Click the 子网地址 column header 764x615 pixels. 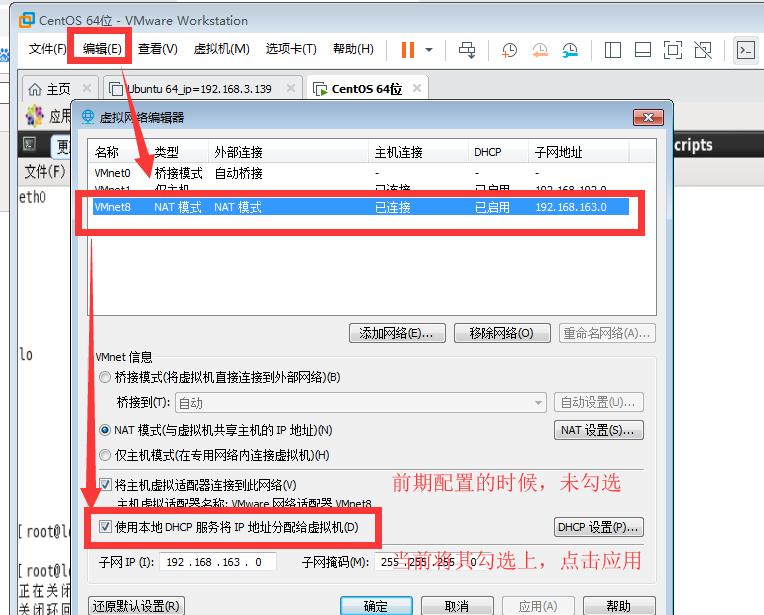(x=579, y=152)
